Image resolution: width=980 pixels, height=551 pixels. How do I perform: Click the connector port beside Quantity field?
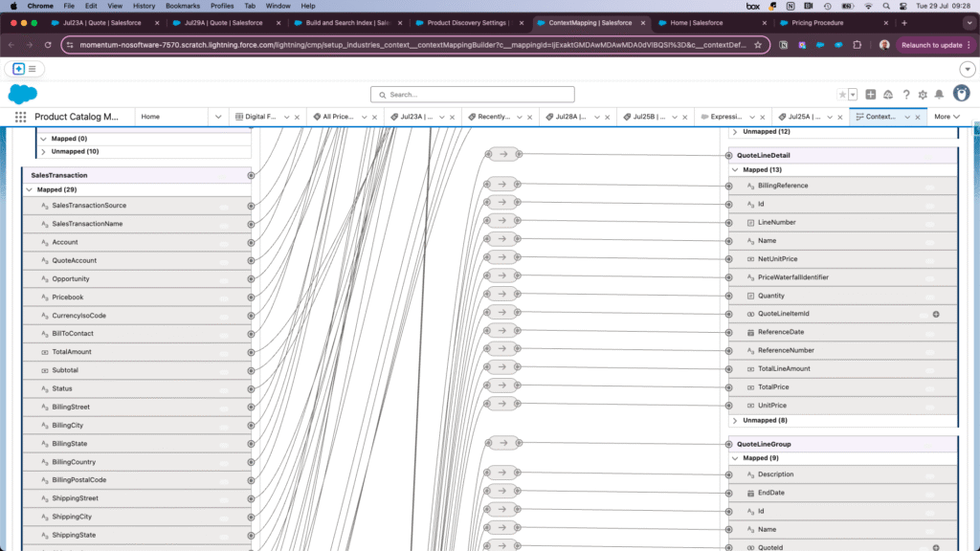pyautogui.click(x=728, y=296)
